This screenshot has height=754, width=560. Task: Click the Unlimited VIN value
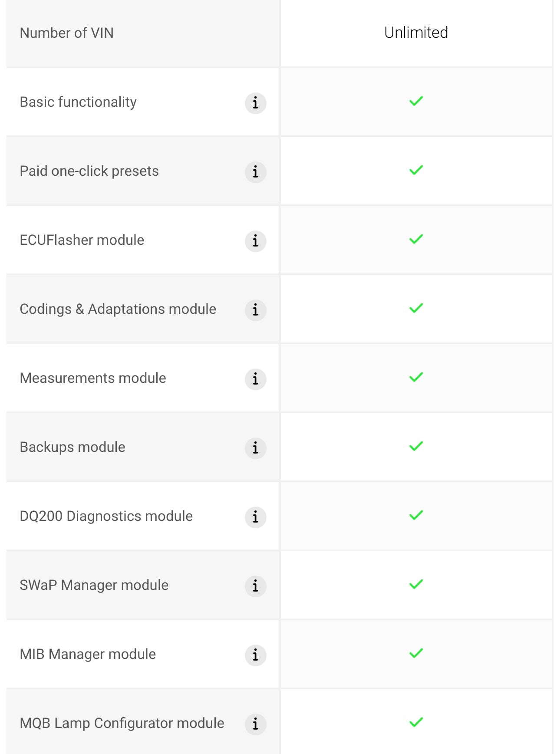point(416,33)
